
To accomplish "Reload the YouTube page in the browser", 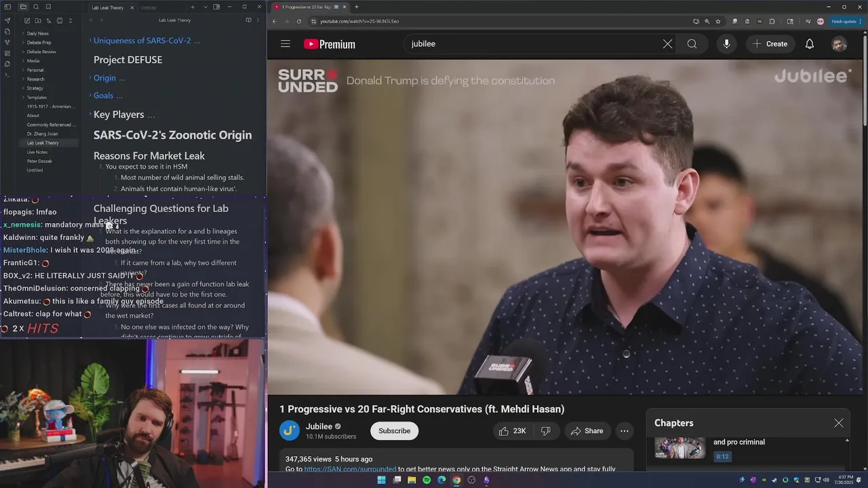I will 299,21.
